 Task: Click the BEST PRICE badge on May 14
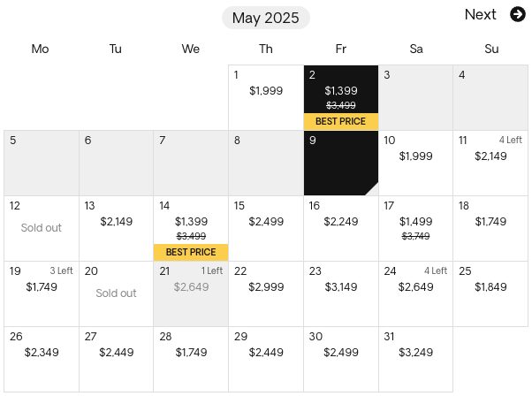click(191, 252)
